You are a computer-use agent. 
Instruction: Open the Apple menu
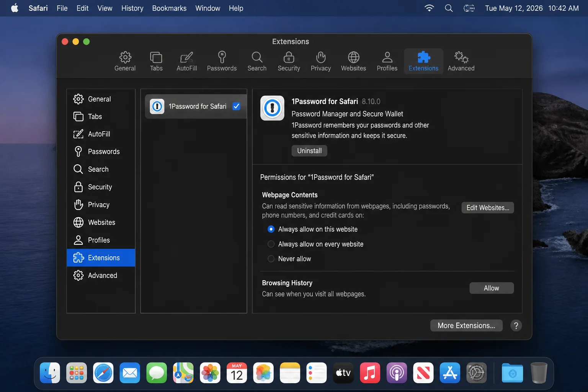(15, 8)
